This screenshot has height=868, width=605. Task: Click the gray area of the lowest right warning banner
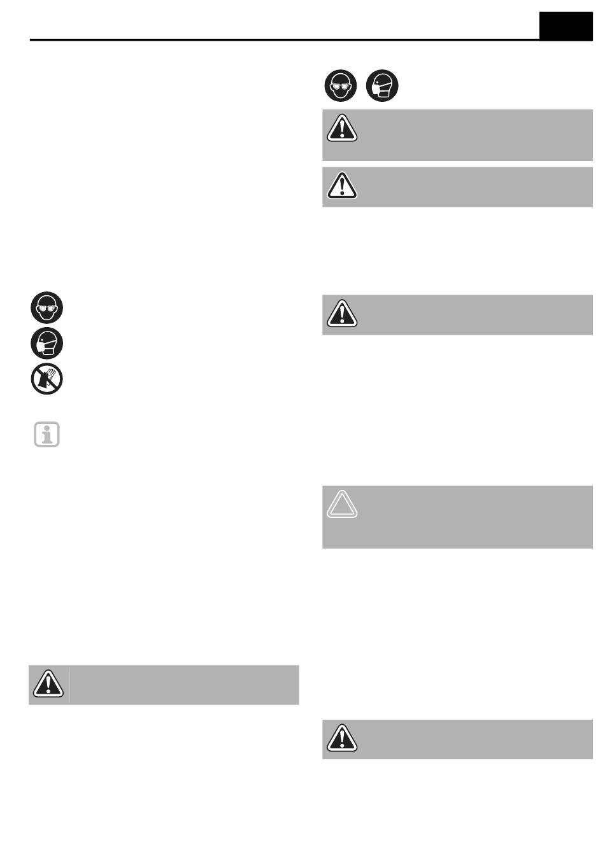[x=474, y=739]
